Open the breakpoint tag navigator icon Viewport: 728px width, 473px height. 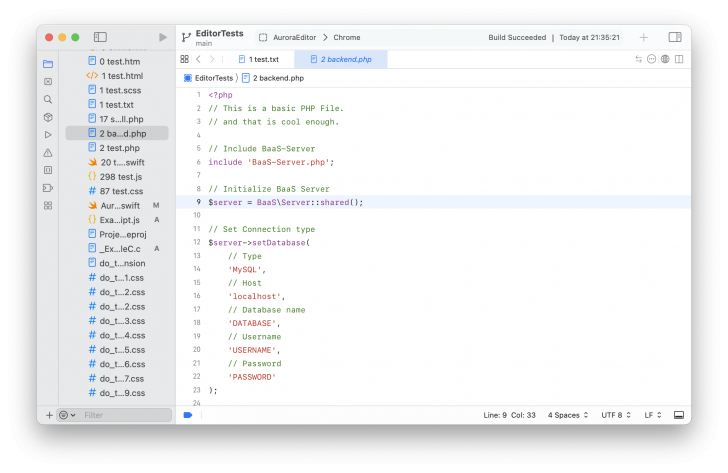tap(48, 188)
